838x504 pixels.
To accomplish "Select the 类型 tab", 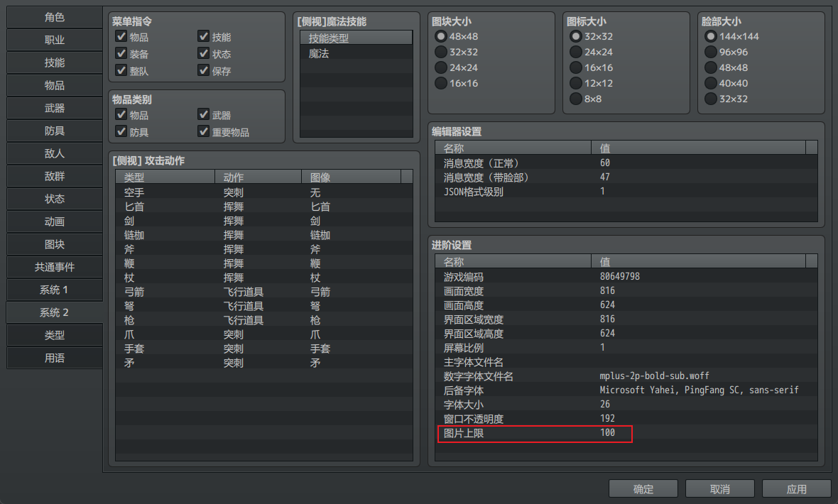I will coord(55,336).
